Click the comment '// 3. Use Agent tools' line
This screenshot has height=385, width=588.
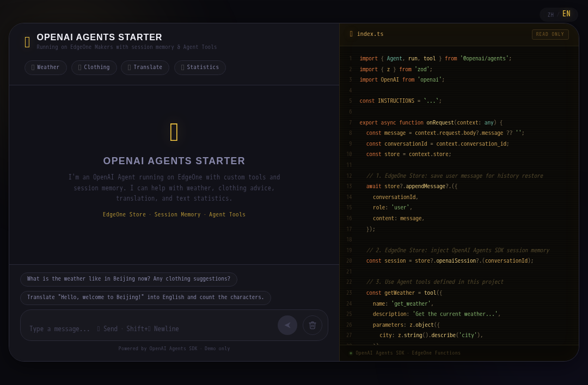click(435, 282)
